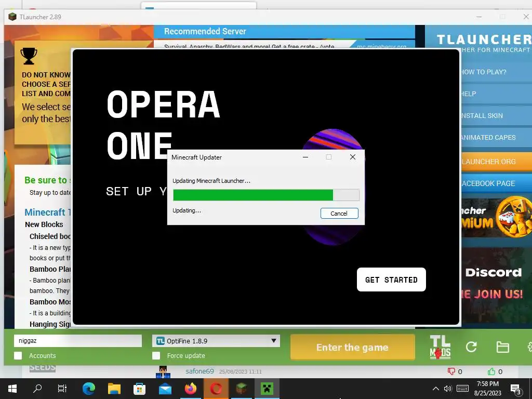Launch Microsoft Edge from the taskbar
The width and height of the screenshot is (532, 399).
(x=89, y=389)
